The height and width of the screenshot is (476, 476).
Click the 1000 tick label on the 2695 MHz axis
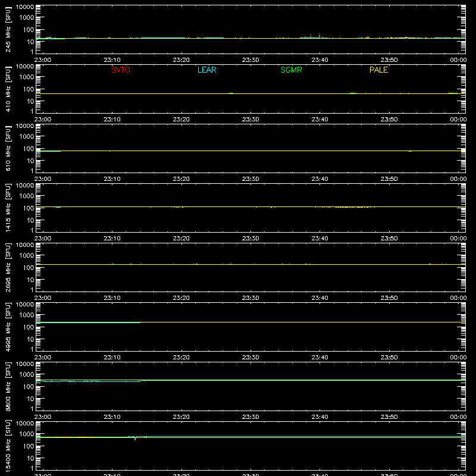tap(27, 256)
